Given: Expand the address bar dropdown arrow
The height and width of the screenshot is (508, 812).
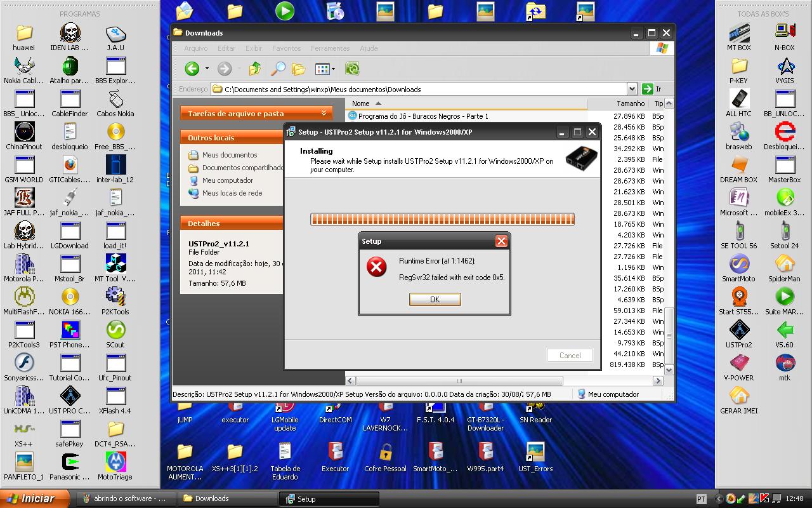Looking at the screenshot, I should click(632, 89).
